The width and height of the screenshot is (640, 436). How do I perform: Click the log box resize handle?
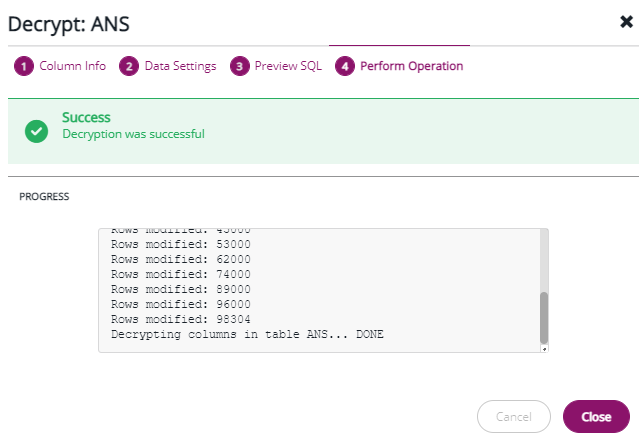(x=544, y=348)
